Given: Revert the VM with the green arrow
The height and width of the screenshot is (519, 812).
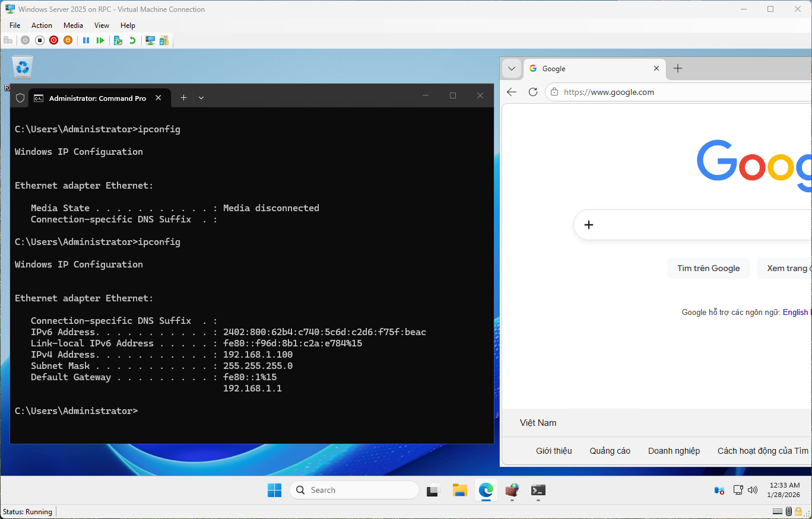Looking at the screenshot, I should click(x=132, y=40).
